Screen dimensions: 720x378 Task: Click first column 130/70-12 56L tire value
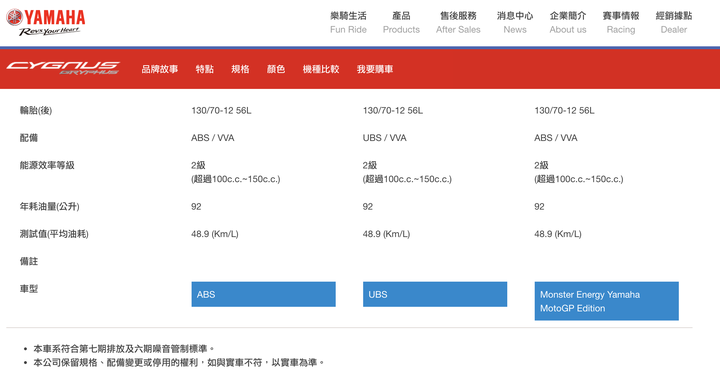coord(221,111)
